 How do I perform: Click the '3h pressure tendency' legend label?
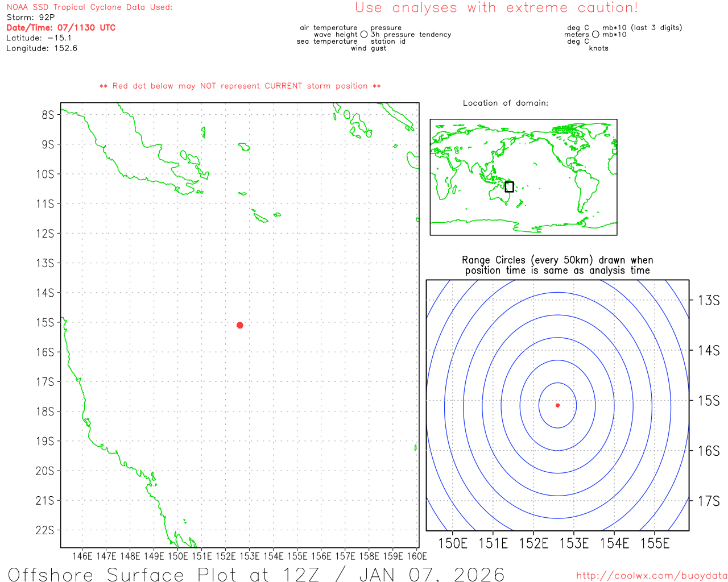[x=411, y=35]
